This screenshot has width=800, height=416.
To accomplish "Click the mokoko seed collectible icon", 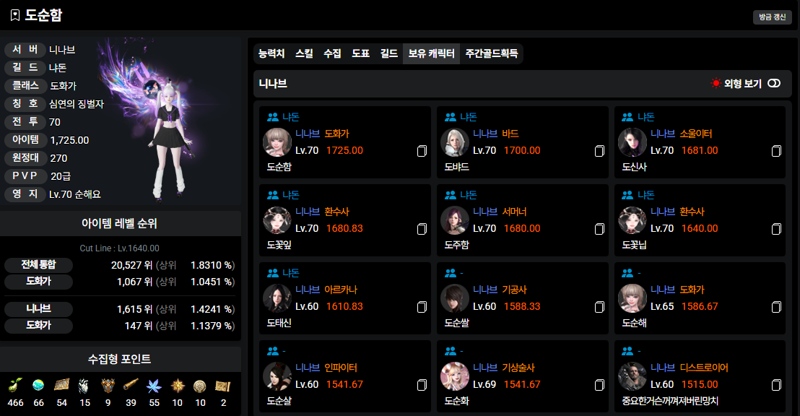I will (15, 385).
